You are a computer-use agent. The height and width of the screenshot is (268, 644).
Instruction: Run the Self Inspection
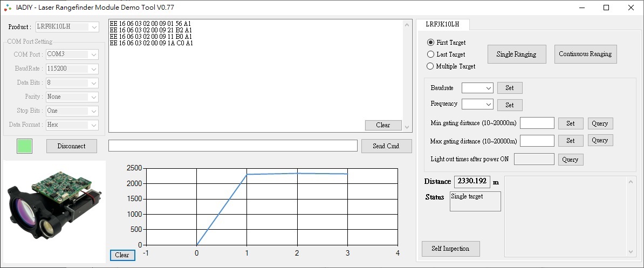[x=450, y=249]
